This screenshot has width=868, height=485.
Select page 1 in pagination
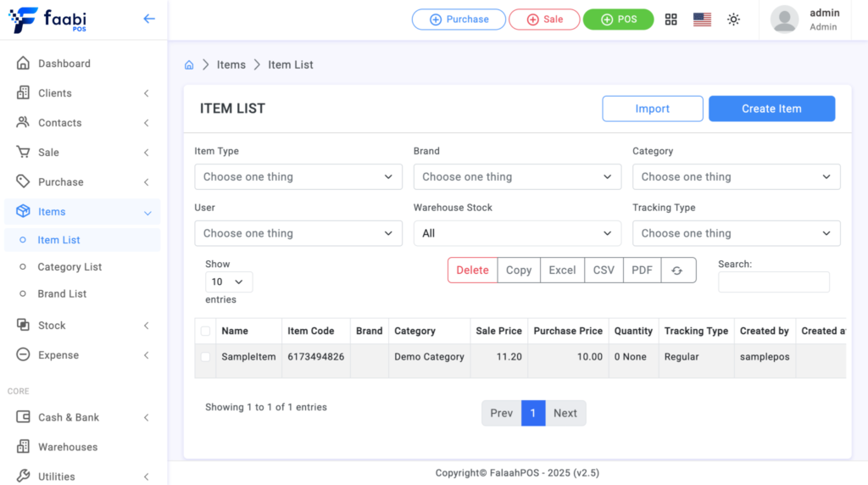[533, 413]
